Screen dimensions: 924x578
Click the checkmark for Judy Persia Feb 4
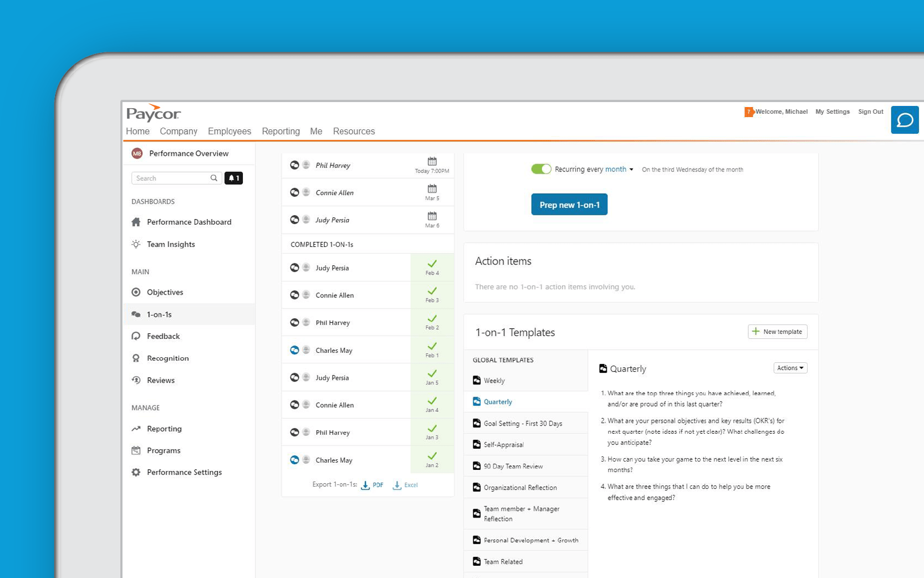point(432,264)
